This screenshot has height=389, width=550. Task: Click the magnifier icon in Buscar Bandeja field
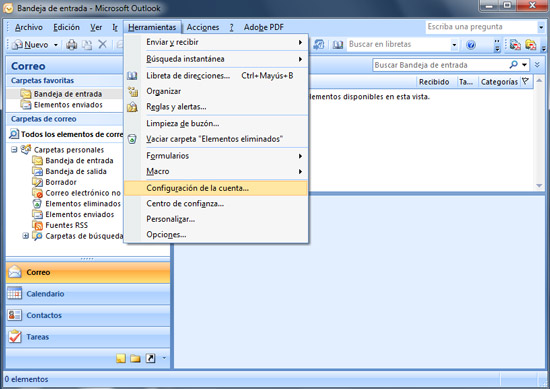514,65
